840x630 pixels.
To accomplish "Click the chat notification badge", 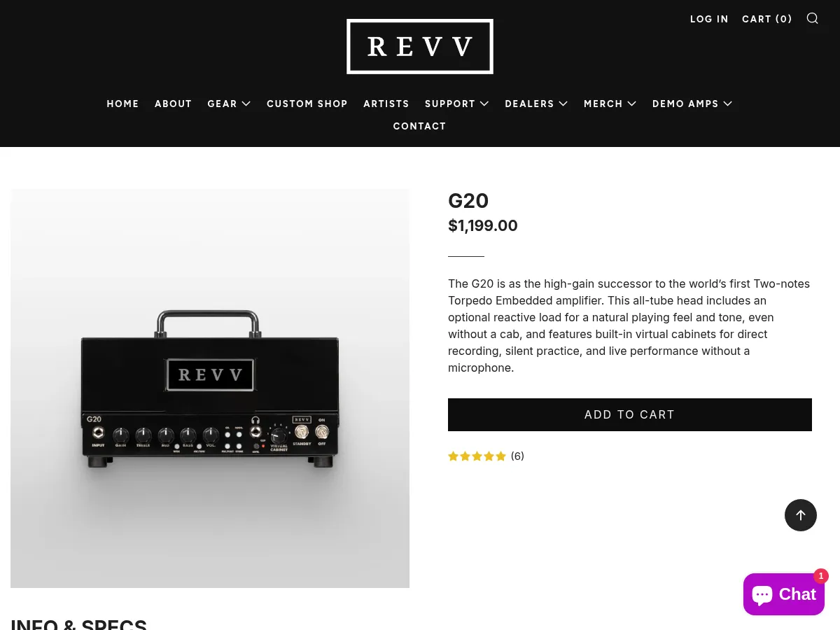I will click(821, 575).
